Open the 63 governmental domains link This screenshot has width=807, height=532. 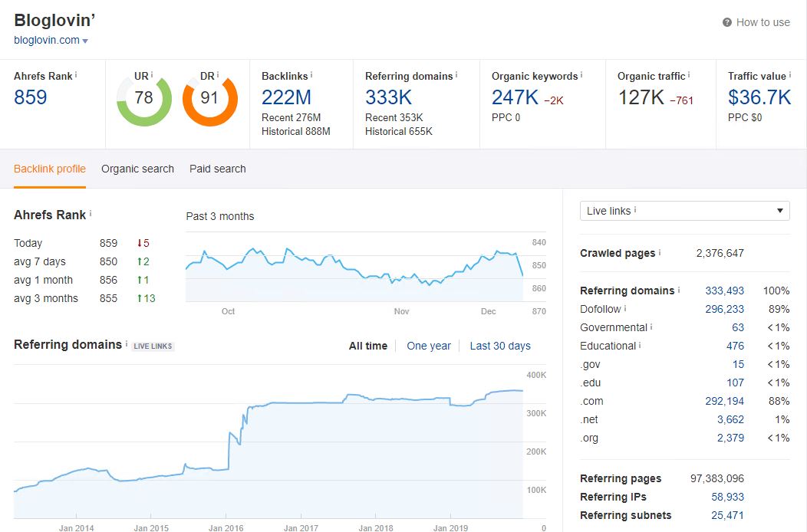pos(738,328)
